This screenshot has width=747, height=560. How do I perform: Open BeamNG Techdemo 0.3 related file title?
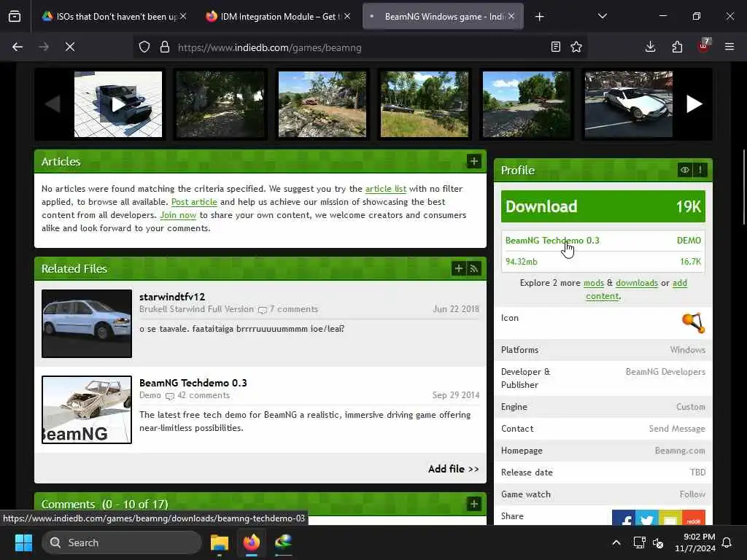pyautogui.click(x=193, y=383)
